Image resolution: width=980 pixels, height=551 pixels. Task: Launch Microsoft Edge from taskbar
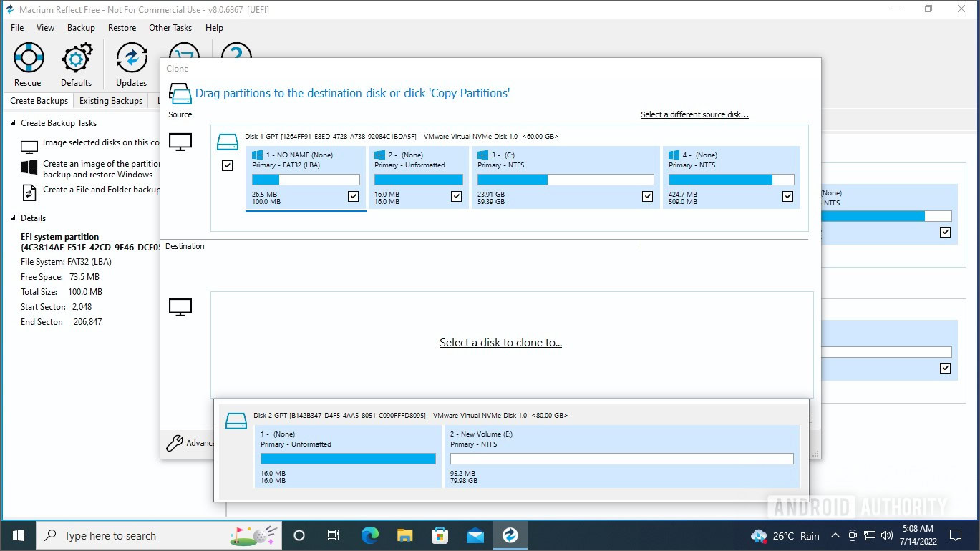pos(369,535)
